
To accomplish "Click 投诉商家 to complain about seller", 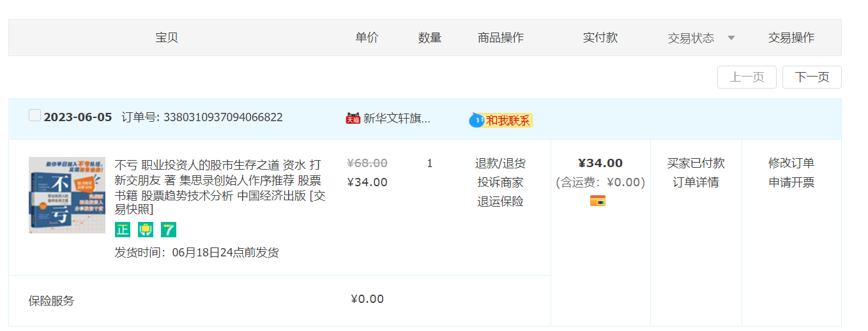I will tap(500, 182).
